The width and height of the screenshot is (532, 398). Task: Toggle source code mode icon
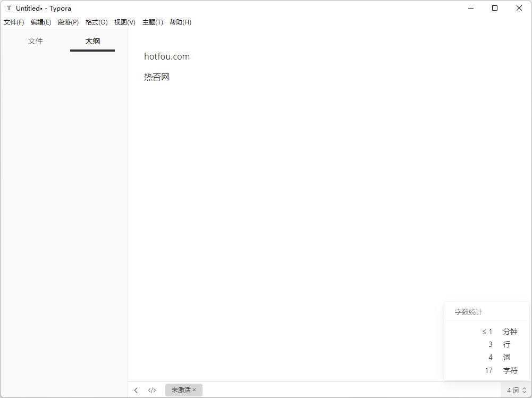tap(152, 390)
